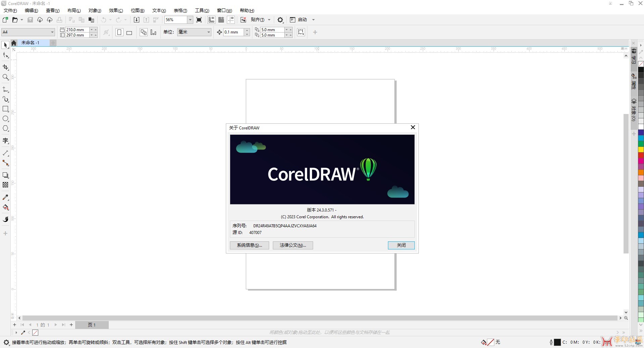Viewport: 644px width, 348px height.
Task: Select the Interactive Fill tool
Action: click(x=5, y=208)
